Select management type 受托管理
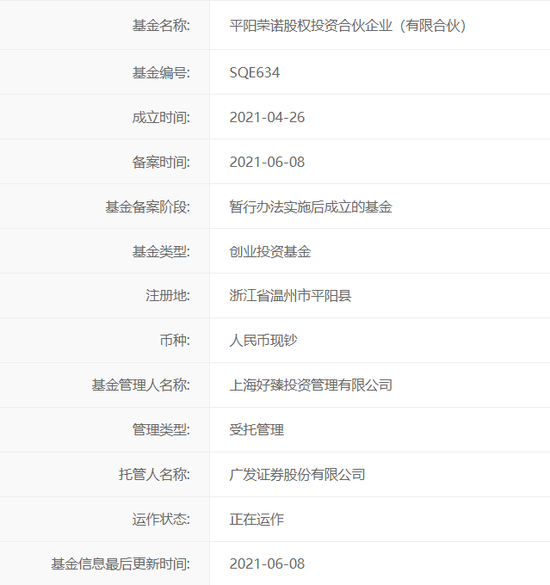The width and height of the screenshot is (550, 585). click(256, 430)
